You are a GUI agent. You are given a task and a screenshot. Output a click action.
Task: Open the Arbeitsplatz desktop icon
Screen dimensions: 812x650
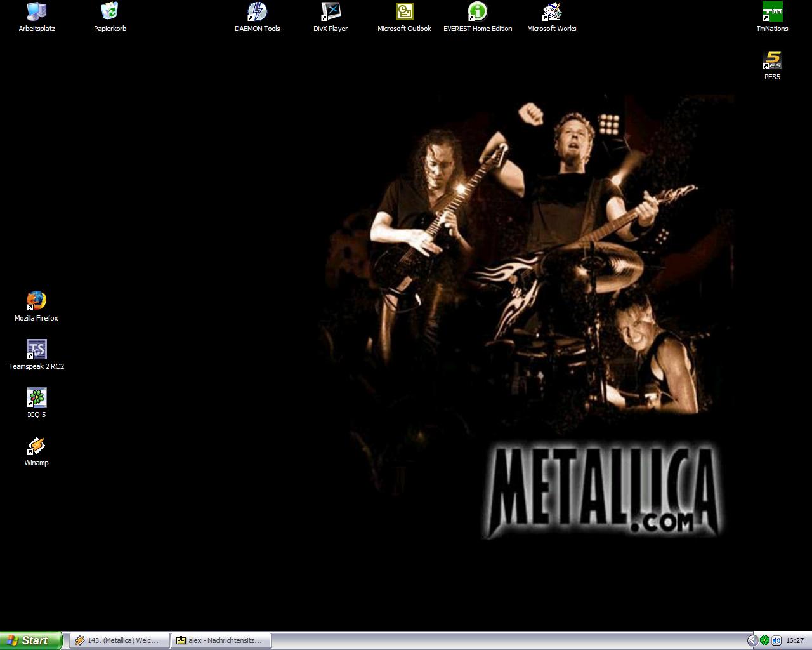point(37,17)
